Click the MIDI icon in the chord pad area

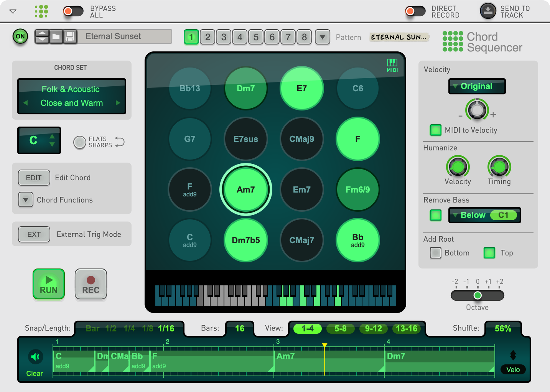(x=392, y=65)
